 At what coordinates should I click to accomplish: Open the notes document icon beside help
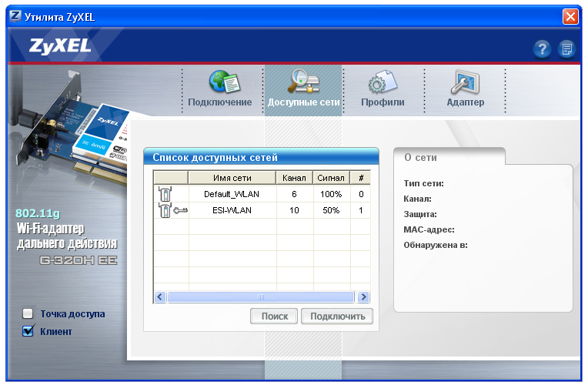tap(566, 49)
